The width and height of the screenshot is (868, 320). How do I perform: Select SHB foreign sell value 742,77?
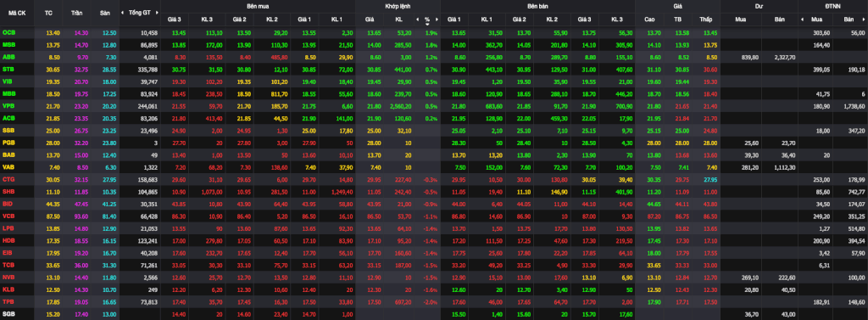(856, 191)
